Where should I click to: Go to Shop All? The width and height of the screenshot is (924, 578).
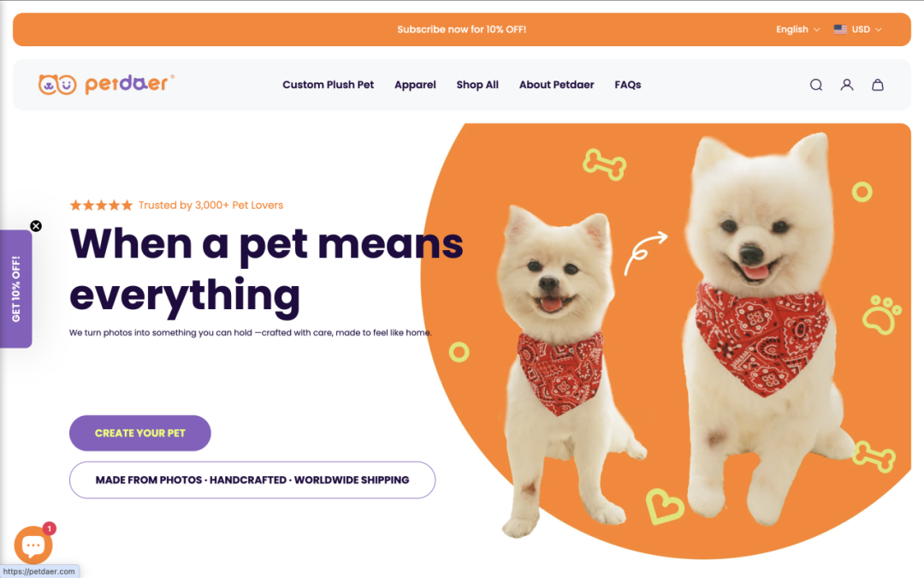tap(477, 85)
